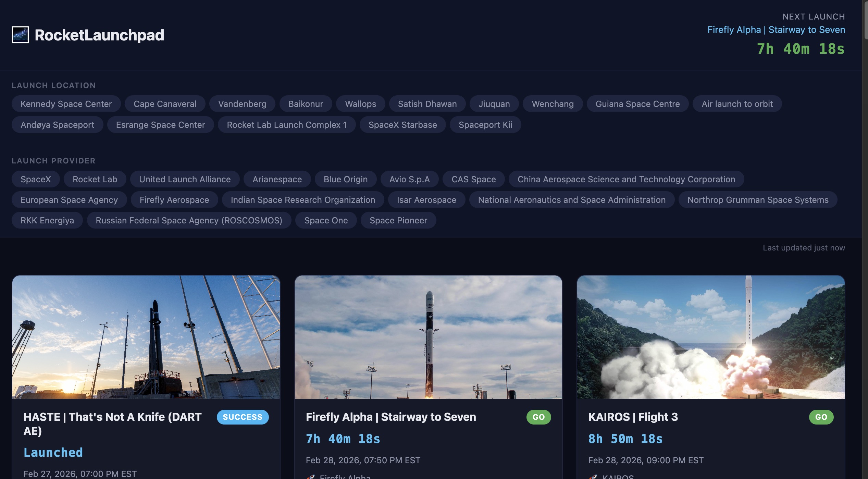Click the RocketLaunchpad site title
The image size is (868, 479).
coord(99,35)
